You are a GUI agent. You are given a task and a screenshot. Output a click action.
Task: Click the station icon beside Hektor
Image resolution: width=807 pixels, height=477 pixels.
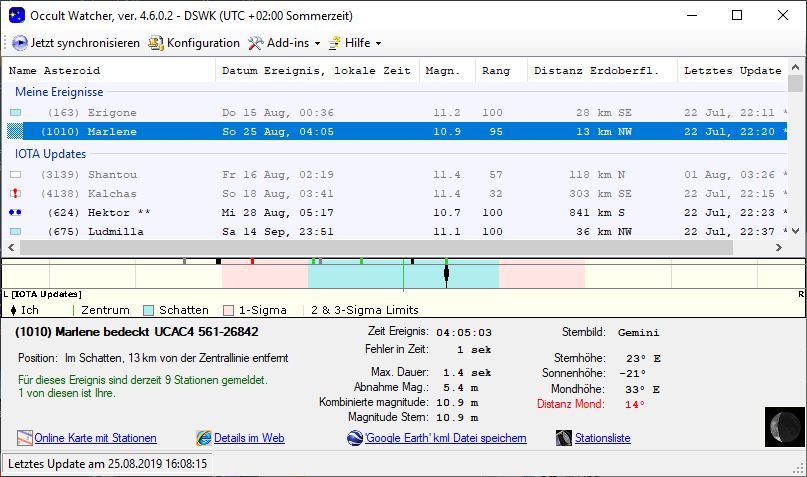click(x=15, y=212)
